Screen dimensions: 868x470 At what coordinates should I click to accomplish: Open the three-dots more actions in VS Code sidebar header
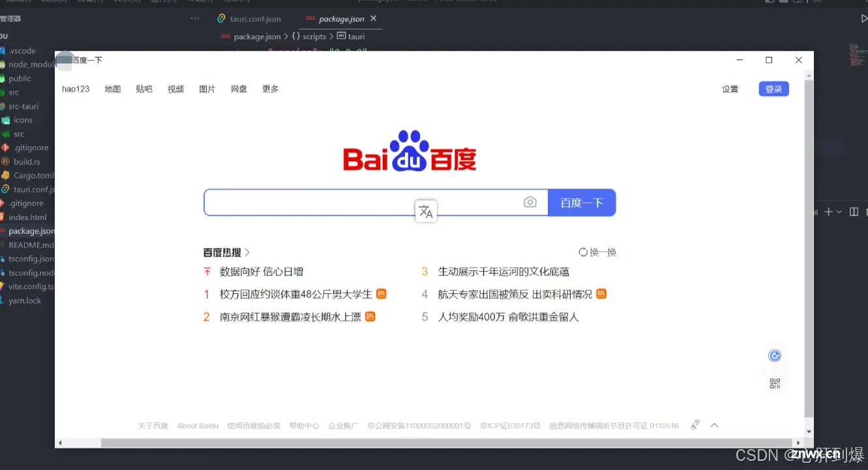click(195, 18)
